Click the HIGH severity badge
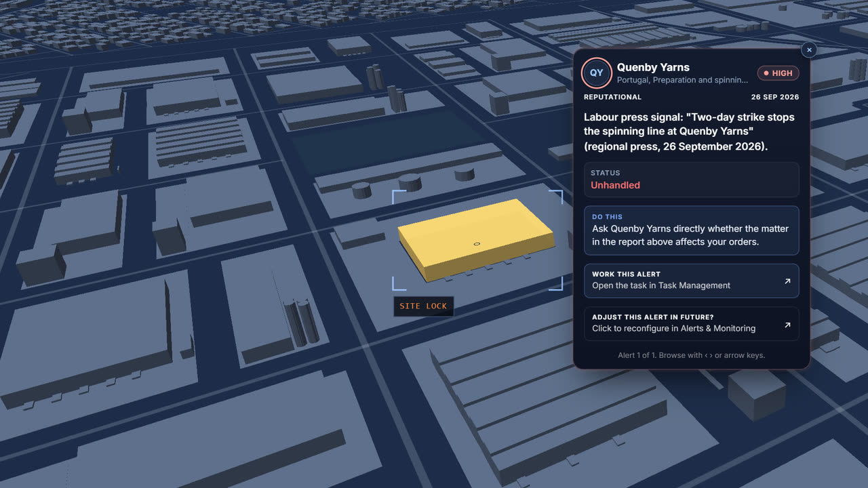This screenshot has height=488, width=868. pyautogui.click(x=778, y=73)
